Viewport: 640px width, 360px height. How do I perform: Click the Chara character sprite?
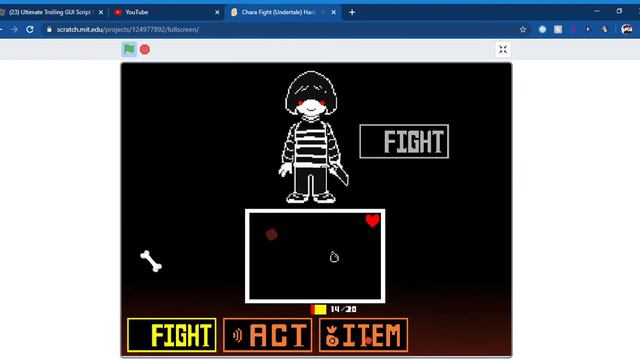point(312,137)
